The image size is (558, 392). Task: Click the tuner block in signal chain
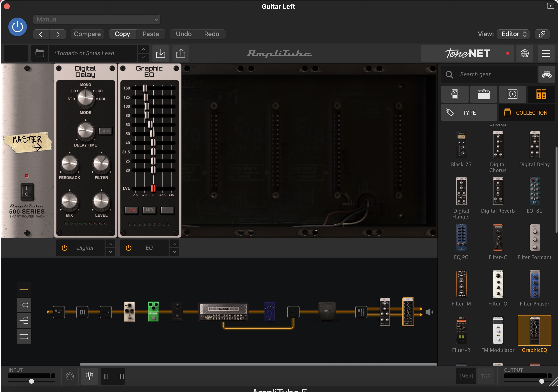(59, 312)
